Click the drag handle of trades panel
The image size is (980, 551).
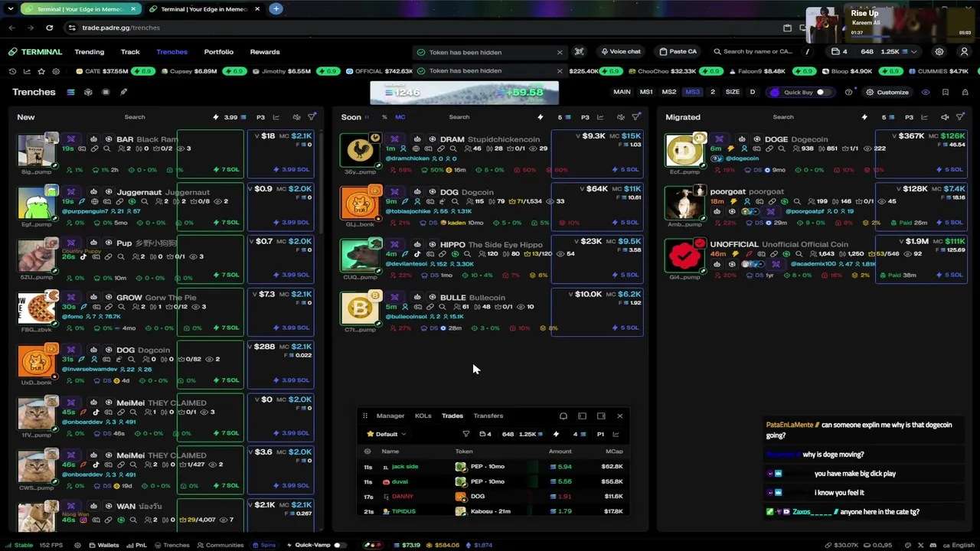pos(365,416)
